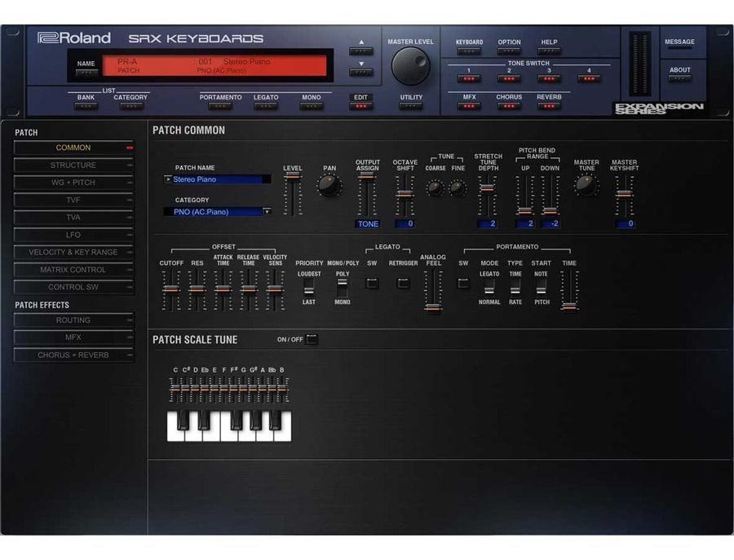Click the PAN knob

click(x=329, y=186)
